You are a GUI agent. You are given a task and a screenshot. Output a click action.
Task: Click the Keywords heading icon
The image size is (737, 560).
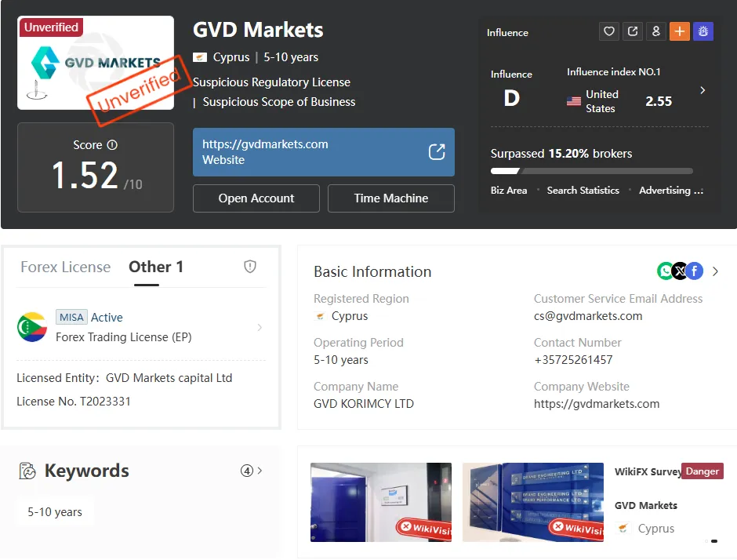pos(27,471)
